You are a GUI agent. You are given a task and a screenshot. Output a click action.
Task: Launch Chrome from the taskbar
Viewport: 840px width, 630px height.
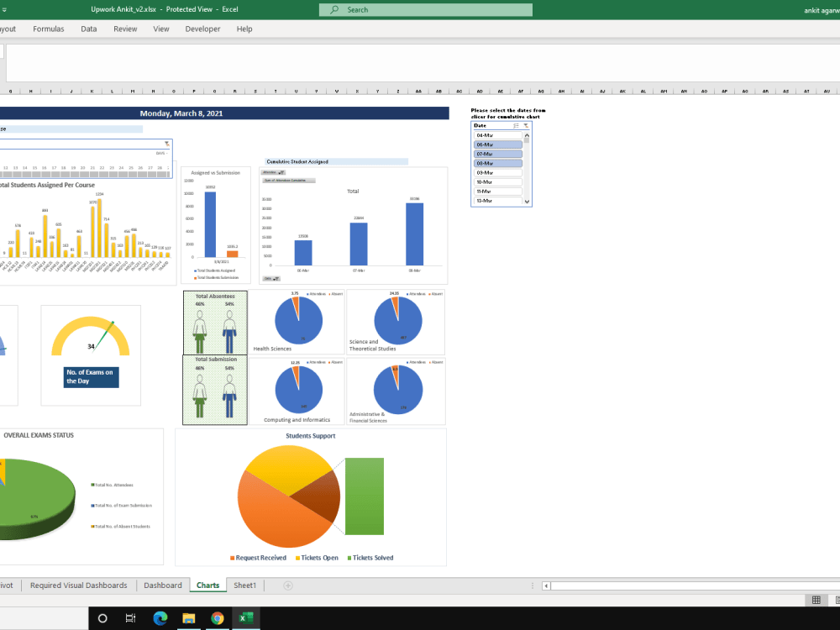(x=218, y=618)
